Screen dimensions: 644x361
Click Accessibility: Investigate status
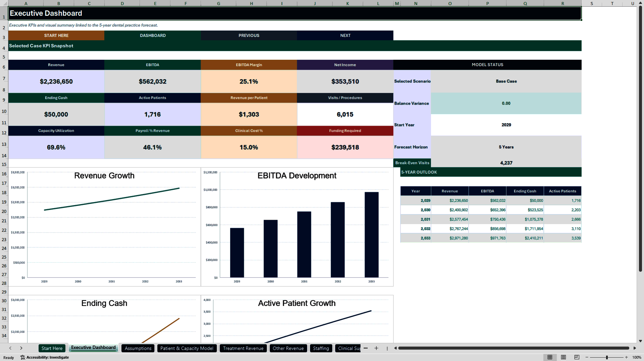45,357
